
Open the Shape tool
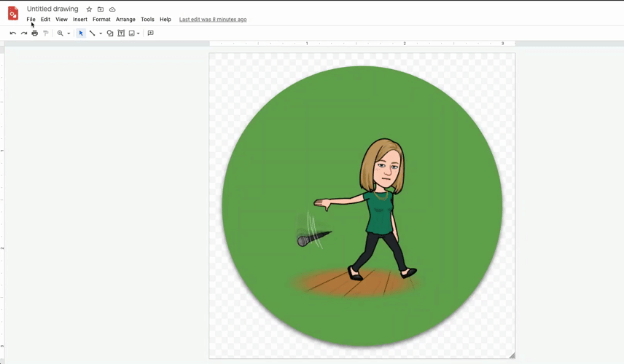tap(110, 33)
